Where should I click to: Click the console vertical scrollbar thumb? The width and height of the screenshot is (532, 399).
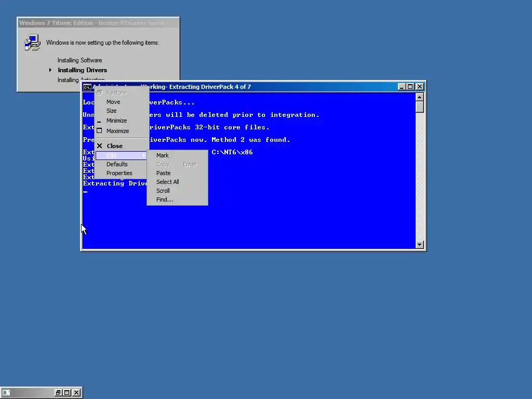[420, 107]
